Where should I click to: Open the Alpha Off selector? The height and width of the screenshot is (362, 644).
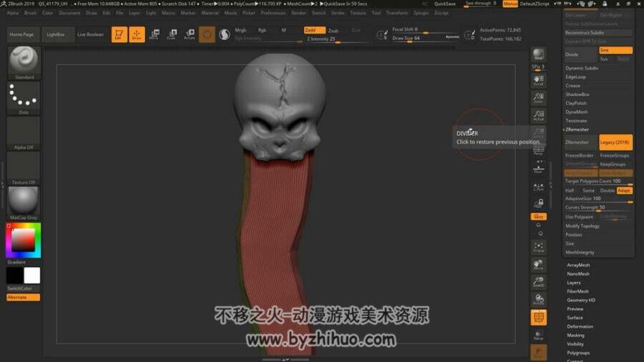pos(24,133)
